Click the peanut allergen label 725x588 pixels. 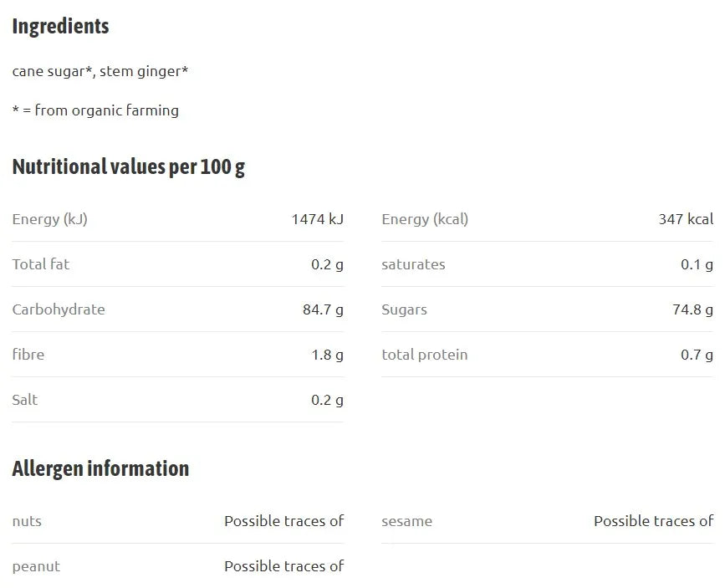pyautogui.click(x=36, y=567)
